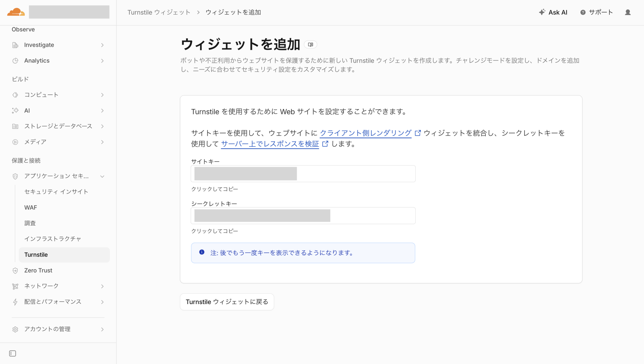Expand the 配信とパフォーマンス chevron
This screenshot has width=644, height=364.
(x=102, y=302)
